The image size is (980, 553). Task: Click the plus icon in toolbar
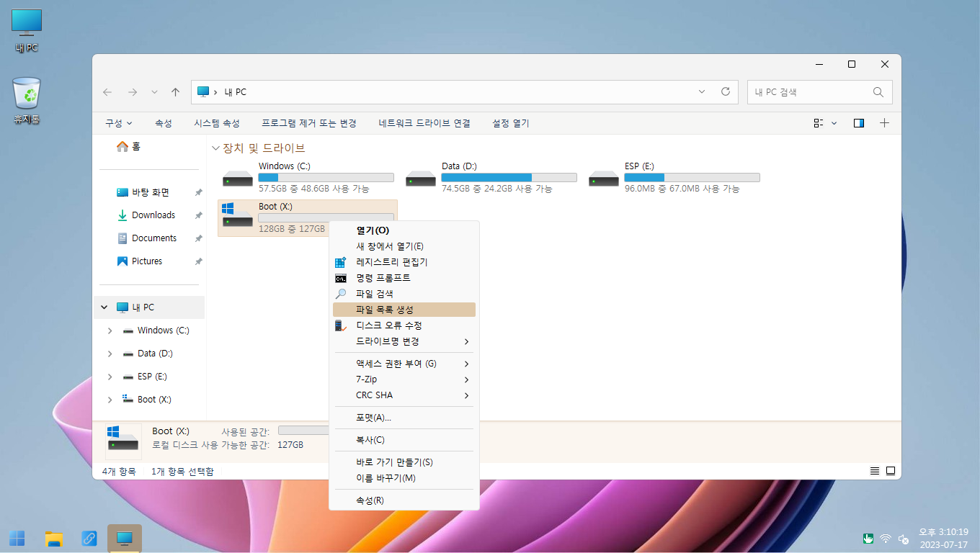tap(884, 123)
